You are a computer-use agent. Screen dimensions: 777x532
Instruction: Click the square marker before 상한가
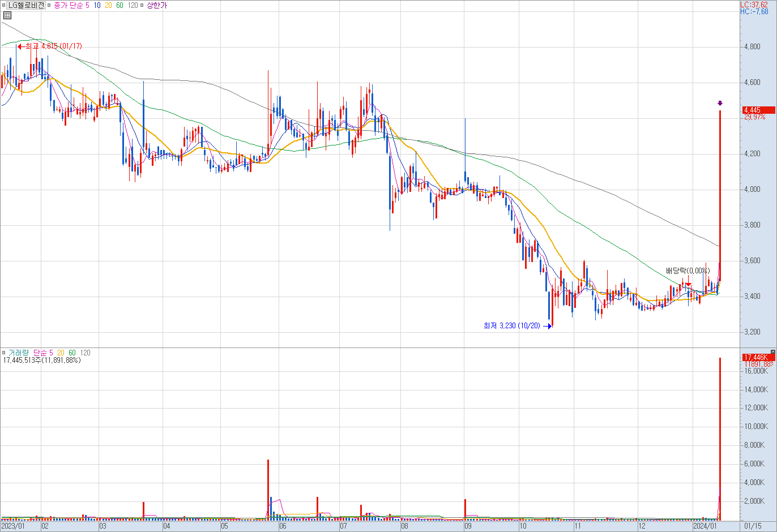142,5
